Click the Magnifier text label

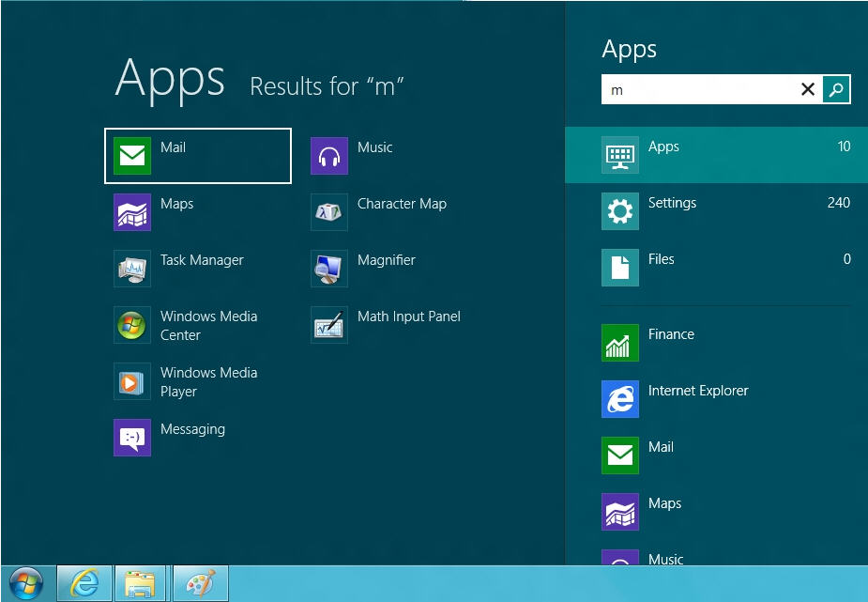[x=387, y=260]
